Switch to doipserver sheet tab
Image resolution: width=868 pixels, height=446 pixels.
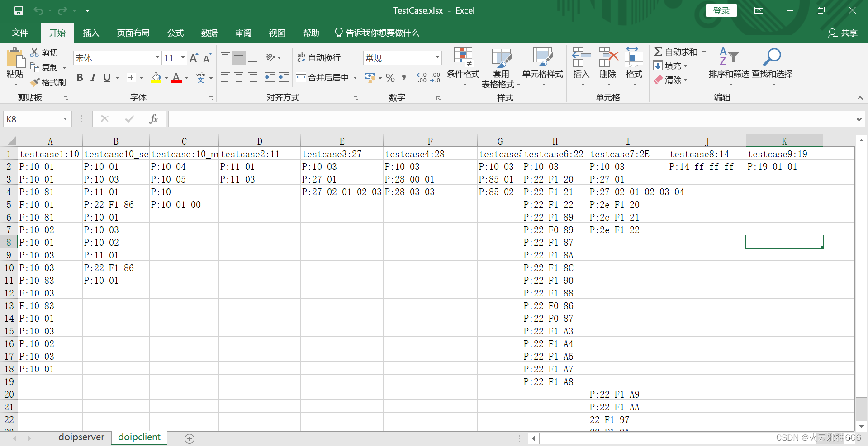coord(81,437)
